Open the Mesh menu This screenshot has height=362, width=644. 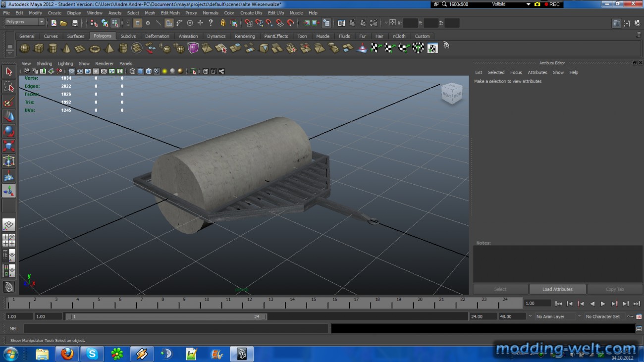150,13
